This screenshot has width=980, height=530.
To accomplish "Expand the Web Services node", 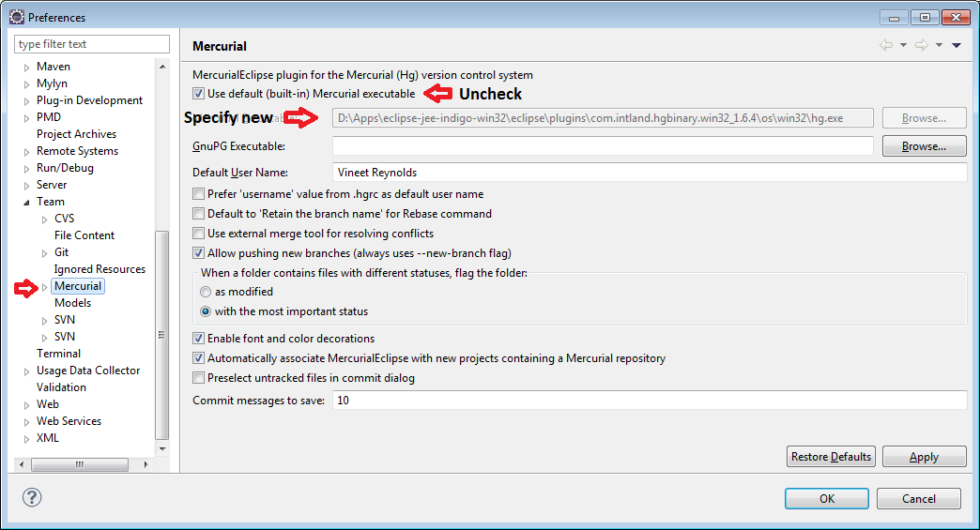I will pos(26,421).
